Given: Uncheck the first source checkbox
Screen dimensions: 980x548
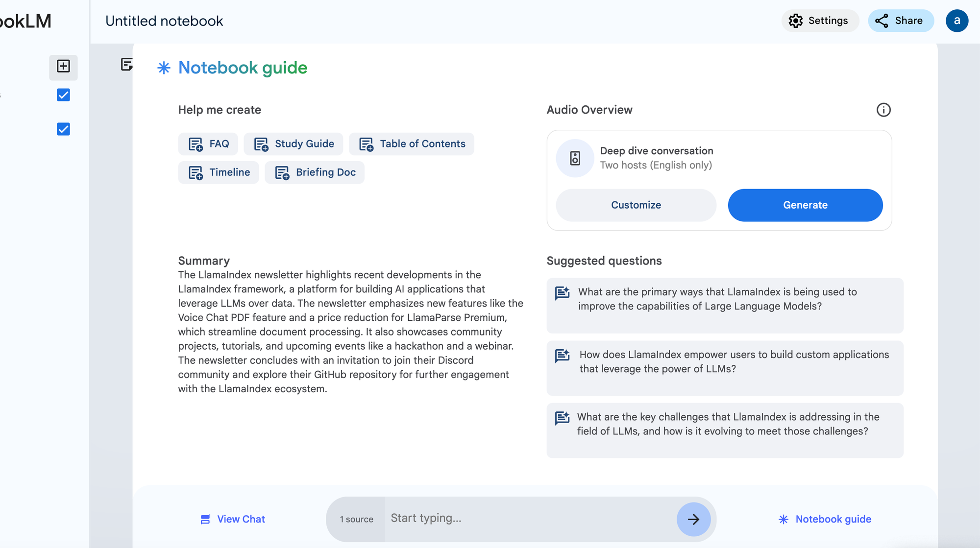Looking at the screenshot, I should pyautogui.click(x=63, y=95).
